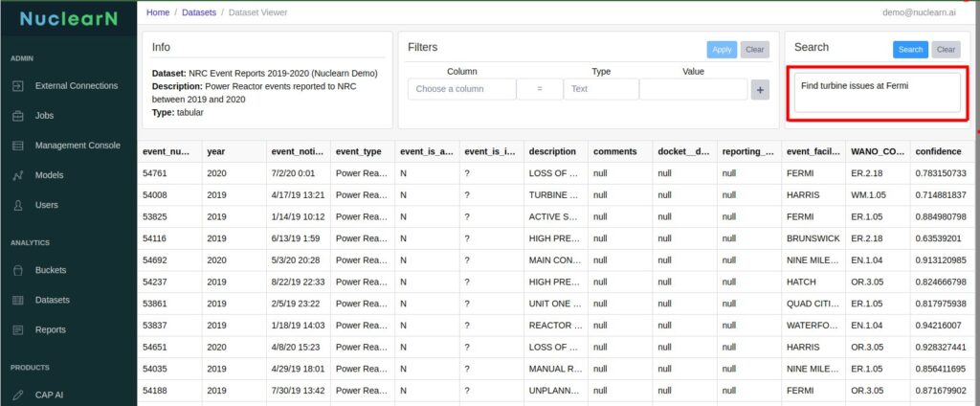Click date cell 5/3/20 20:28

(299, 260)
